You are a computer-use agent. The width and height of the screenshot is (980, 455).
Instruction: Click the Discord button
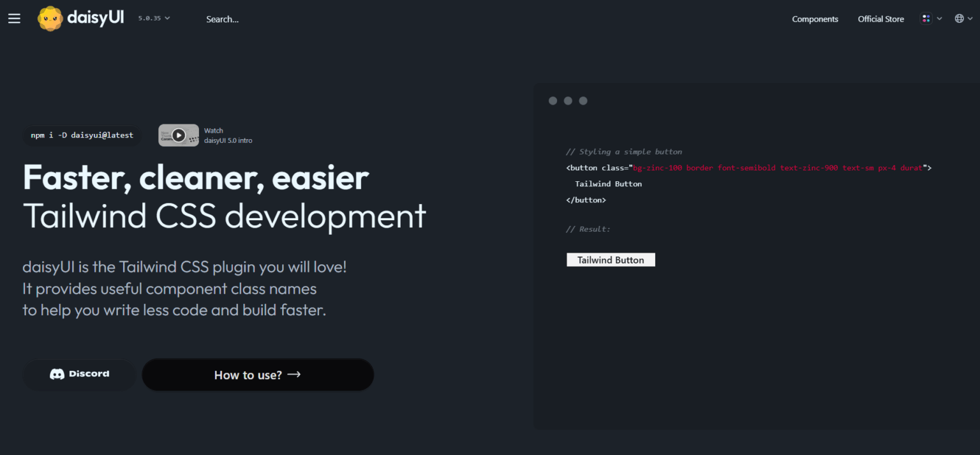point(79,375)
